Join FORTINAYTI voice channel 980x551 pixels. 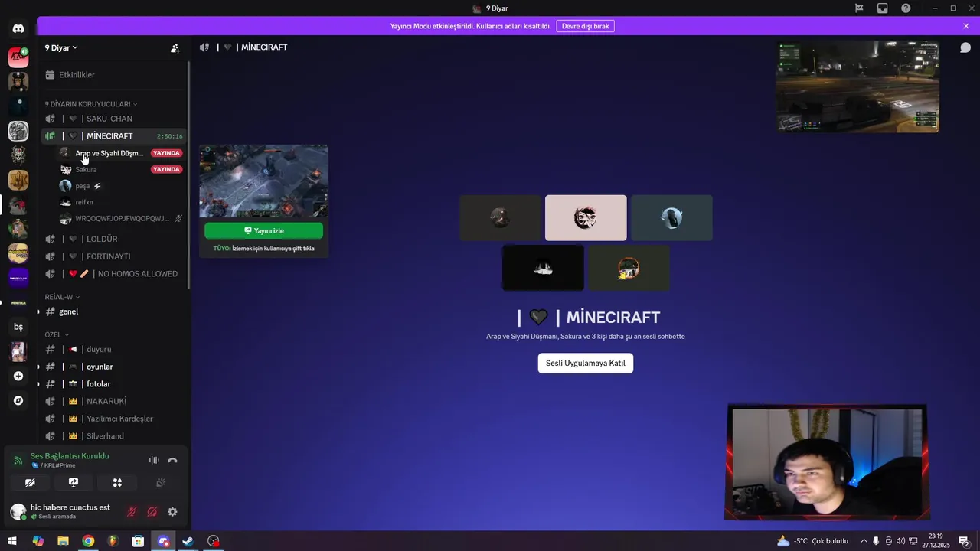(x=114, y=256)
